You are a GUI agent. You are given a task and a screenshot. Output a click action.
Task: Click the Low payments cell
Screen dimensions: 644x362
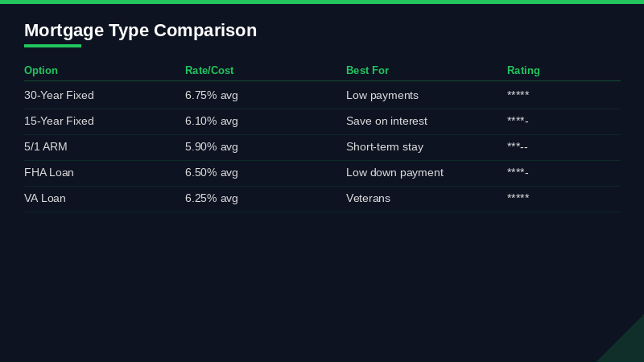pyautogui.click(x=382, y=96)
